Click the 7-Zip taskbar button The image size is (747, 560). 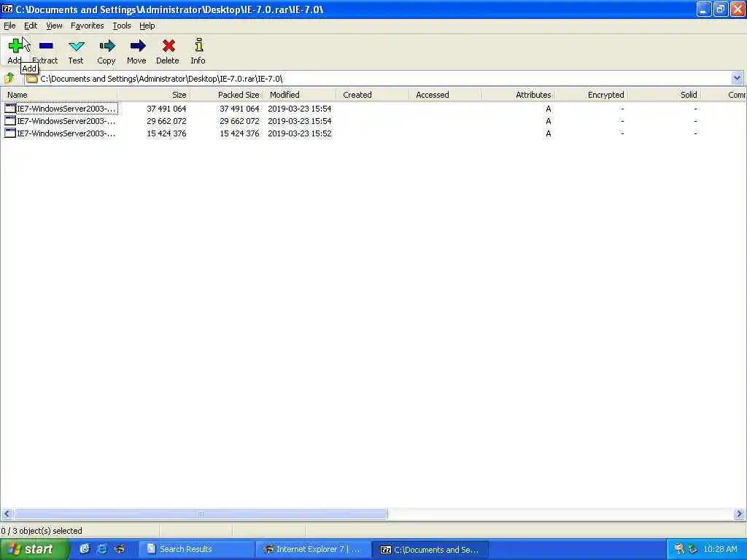pos(430,549)
